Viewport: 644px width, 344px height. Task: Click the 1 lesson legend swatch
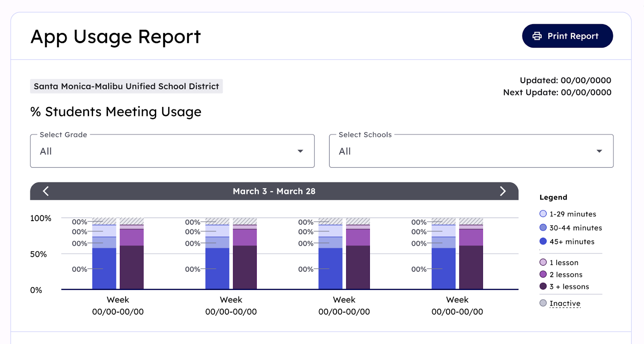[543, 262]
